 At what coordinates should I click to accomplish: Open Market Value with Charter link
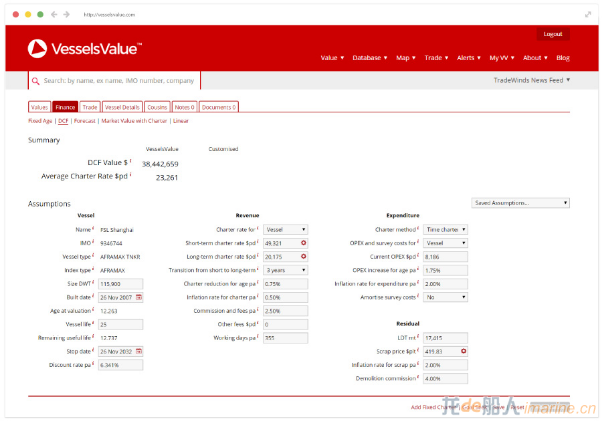[134, 121]
